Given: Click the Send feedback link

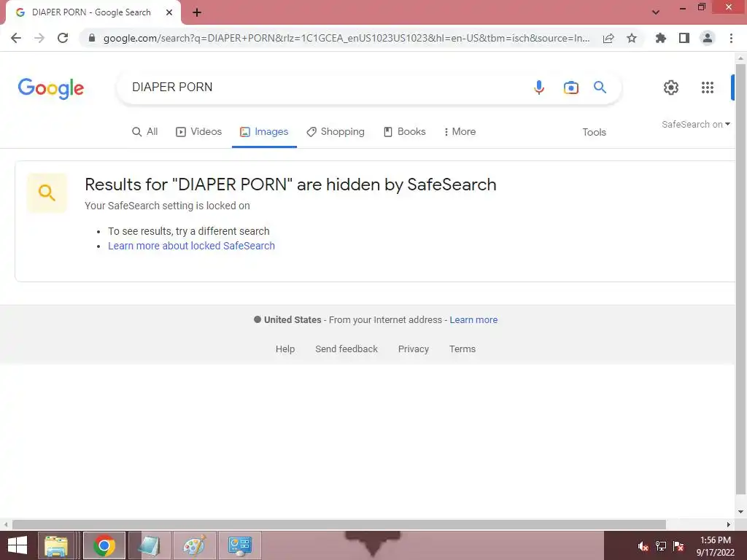Looking at the screenshot, I should click(x=347, y=349).
